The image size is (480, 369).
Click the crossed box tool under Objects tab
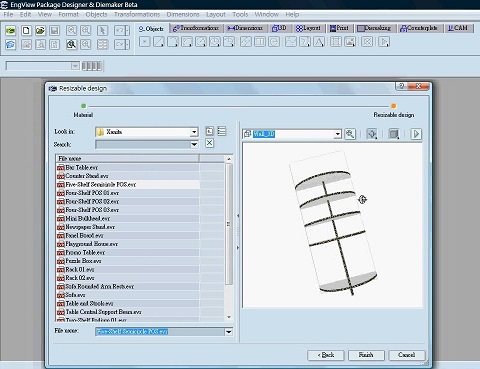(x=367, y=42)
